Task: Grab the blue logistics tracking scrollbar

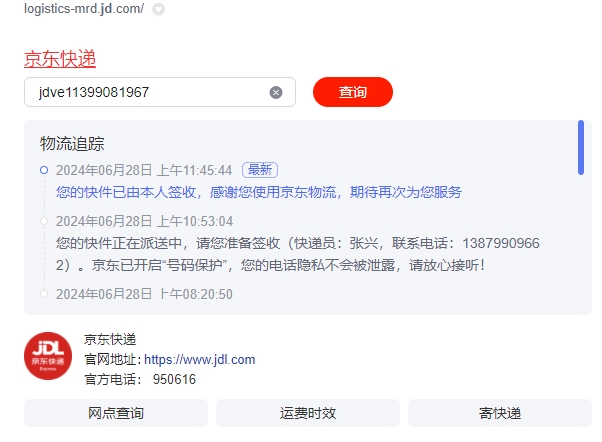Action: [581, 147]
